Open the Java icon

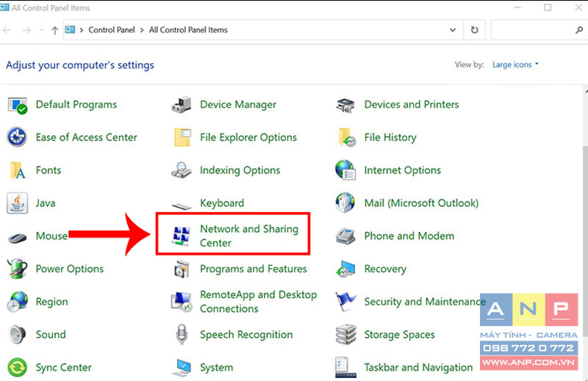[17, 203]
